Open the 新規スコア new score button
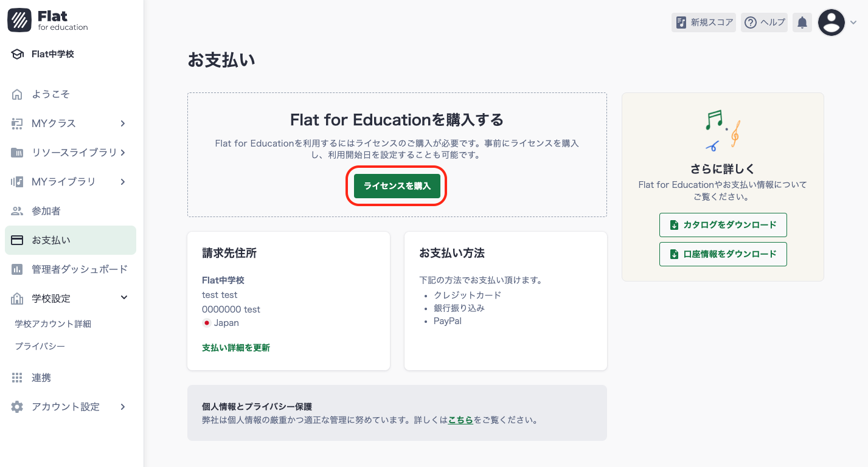The width and height of the screenshot is (868, 467). pyautogui.click(x=704, y=22)
